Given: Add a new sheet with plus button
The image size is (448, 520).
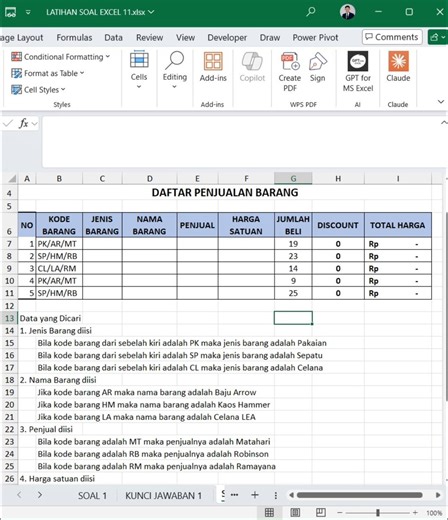Looking at the screenshot, I should [x=255, y=495].
